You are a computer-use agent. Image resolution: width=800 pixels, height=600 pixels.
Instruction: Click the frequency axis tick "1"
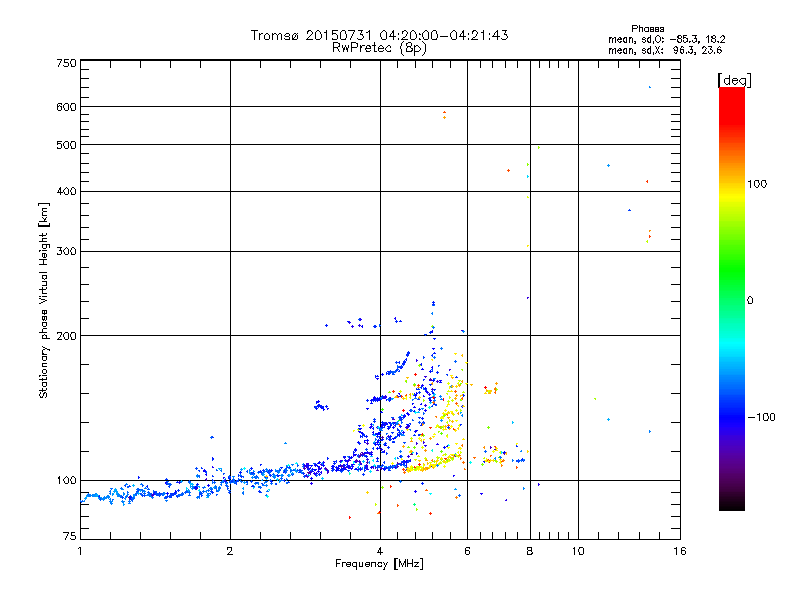[x=80, y=551]
